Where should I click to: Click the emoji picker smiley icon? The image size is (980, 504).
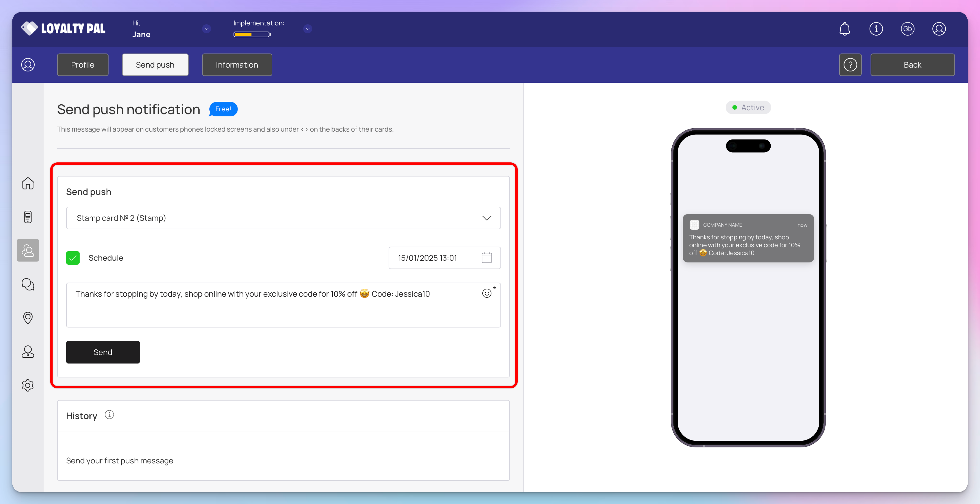coord(487,293)
